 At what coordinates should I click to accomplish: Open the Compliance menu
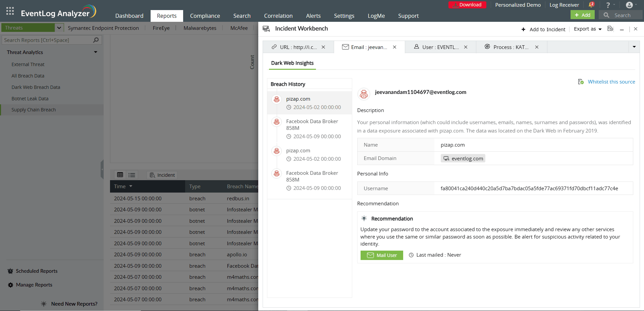point(205,16)
